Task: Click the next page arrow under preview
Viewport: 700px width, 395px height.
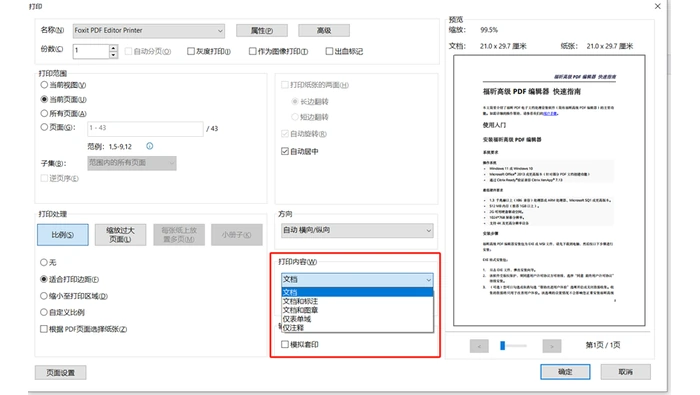Action: (x=552, y=346)
